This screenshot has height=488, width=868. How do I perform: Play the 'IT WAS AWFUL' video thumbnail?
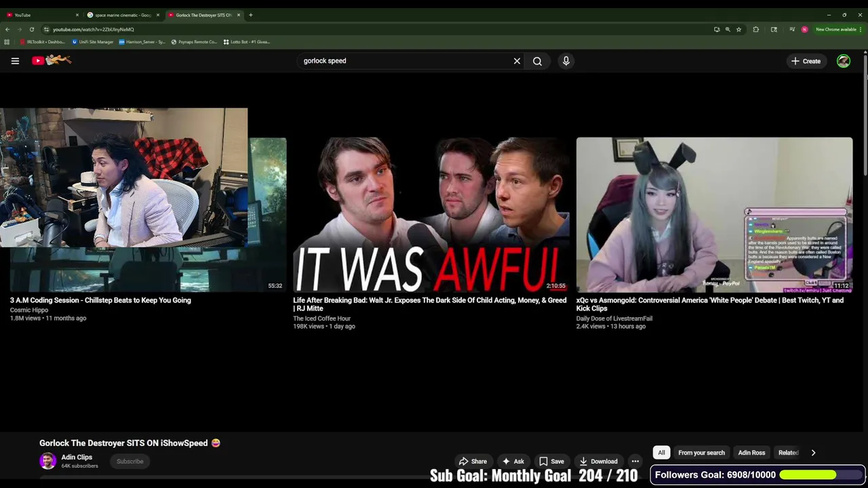431,214
